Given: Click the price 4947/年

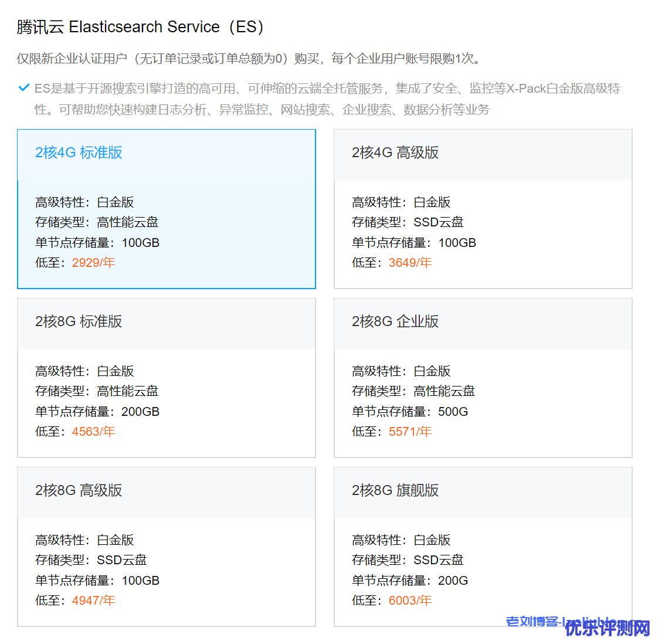Looking at the screenshot, I should 93,601.
